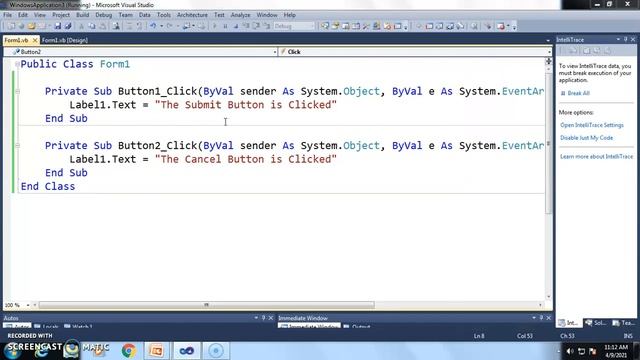Open the Build menu
The image size is (640, 360).
(x=82, y=15)
